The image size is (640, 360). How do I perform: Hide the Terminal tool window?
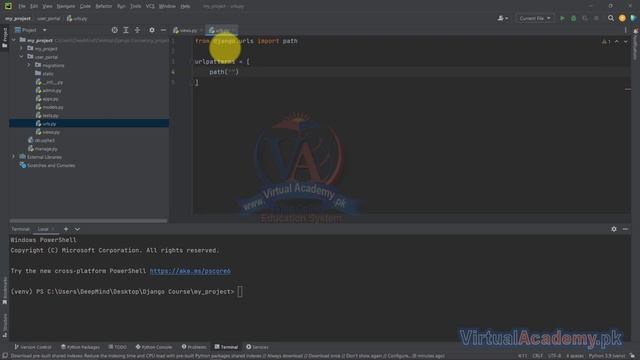click(x=625, y=229)
